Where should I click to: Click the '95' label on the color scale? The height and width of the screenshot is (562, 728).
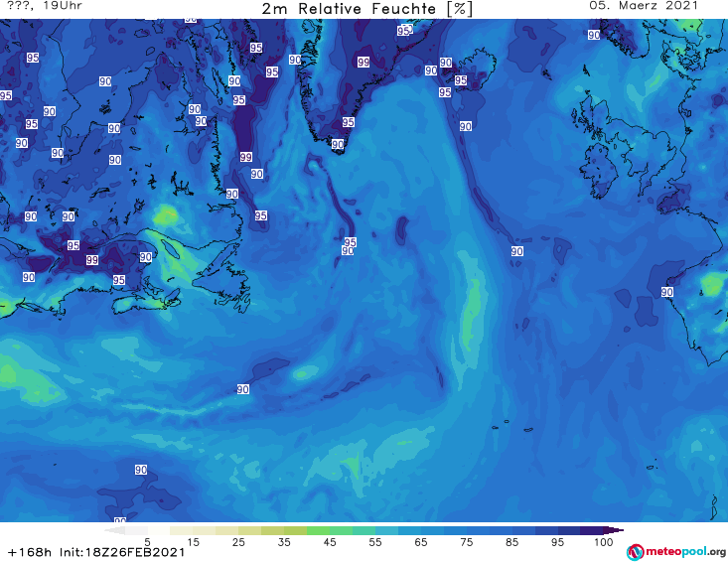pyautogui.click(x=557, y=542)
